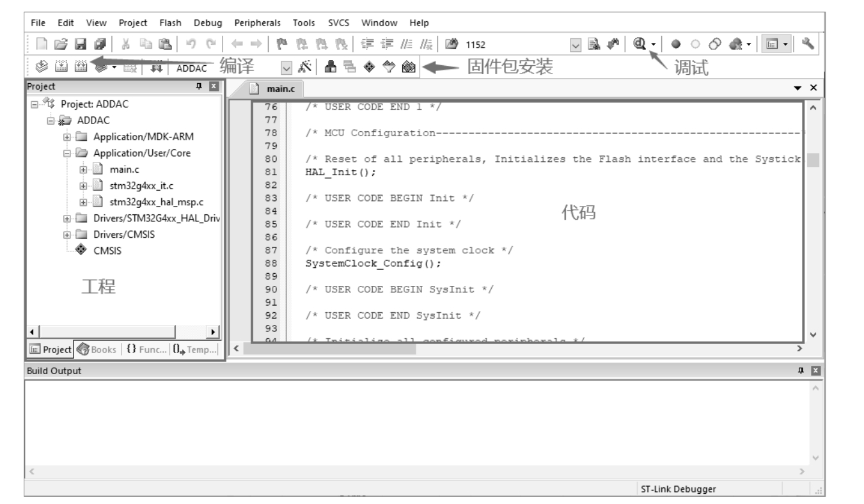Go to the previous bookmark
Viewport: 864px width, 504px height.
302,44
